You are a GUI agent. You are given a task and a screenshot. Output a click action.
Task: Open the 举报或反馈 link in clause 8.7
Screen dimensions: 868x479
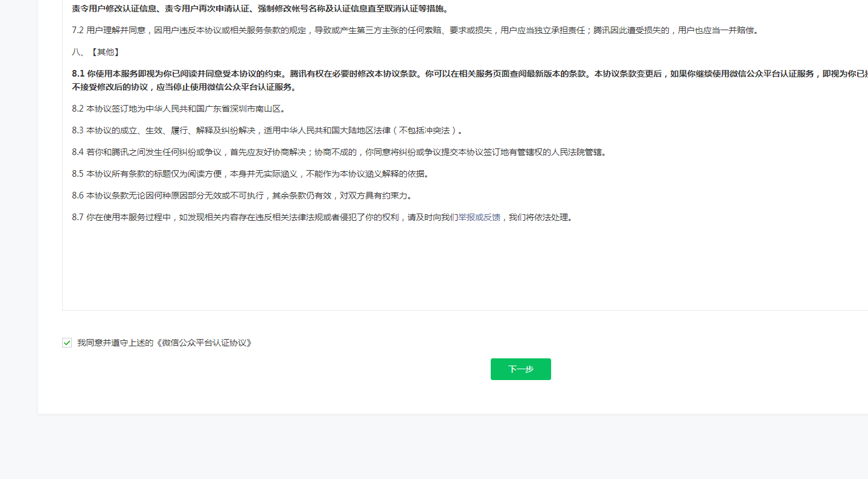point(479,217)
